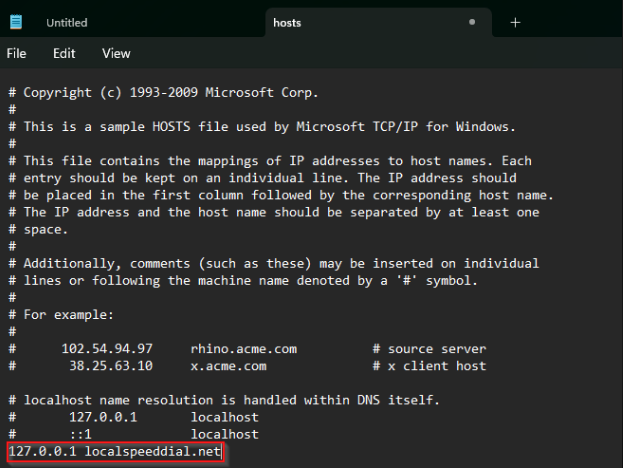Open the View menu

(x=116, y=53)
